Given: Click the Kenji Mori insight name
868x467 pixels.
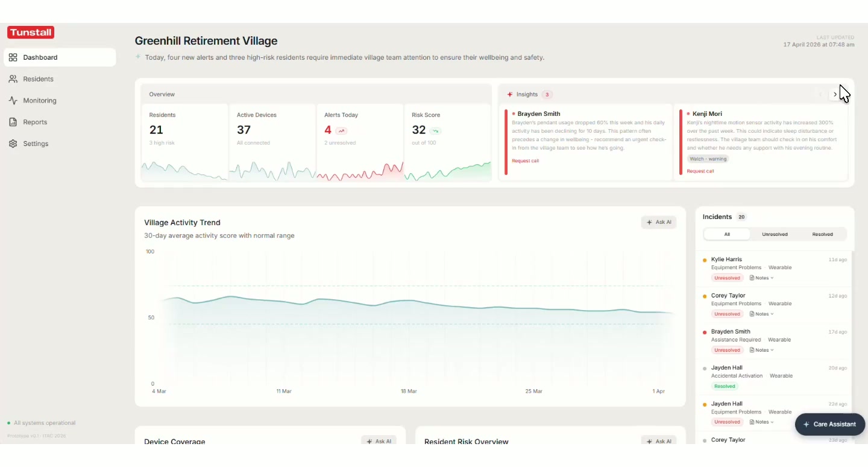Looking at the screenshot, I should coord(707,113).
